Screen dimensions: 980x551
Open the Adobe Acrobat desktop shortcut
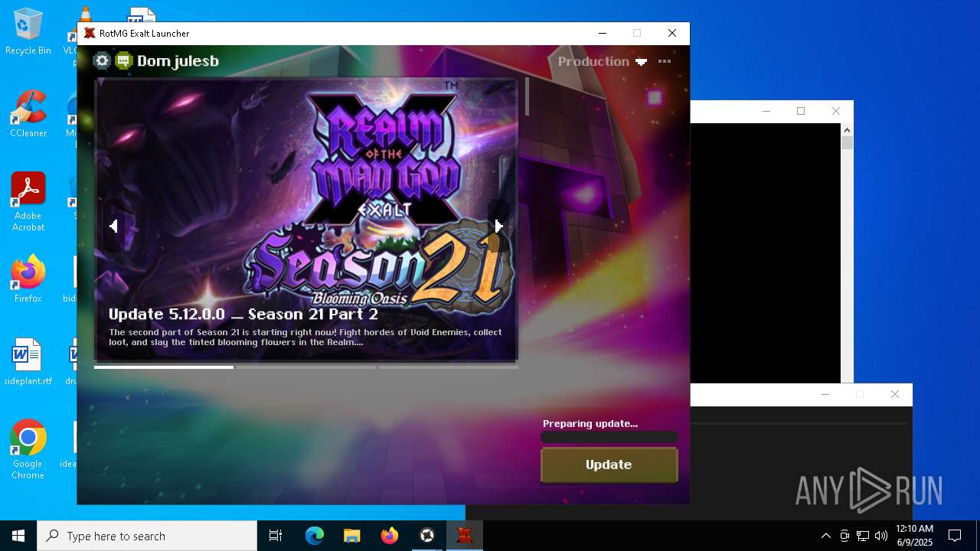point(28,202)
